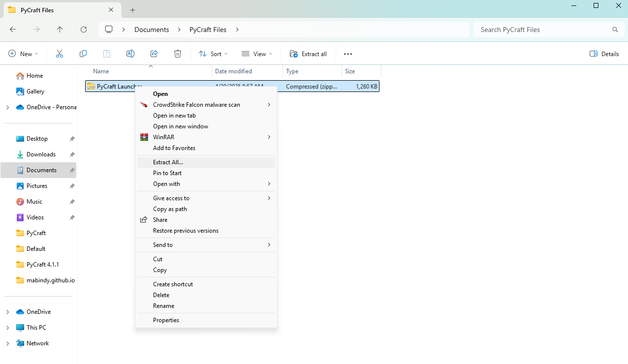Expand the WinRAR submenu arrow

pos(269,137)
